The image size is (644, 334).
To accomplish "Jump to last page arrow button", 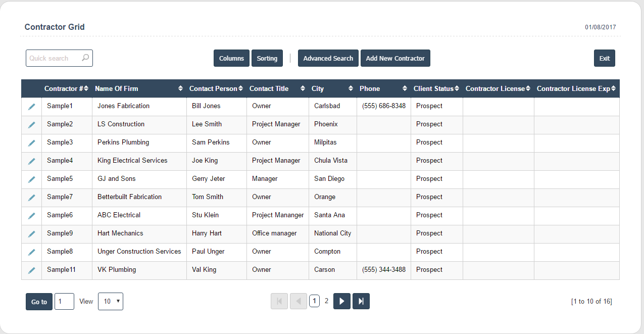I will 361,301.
